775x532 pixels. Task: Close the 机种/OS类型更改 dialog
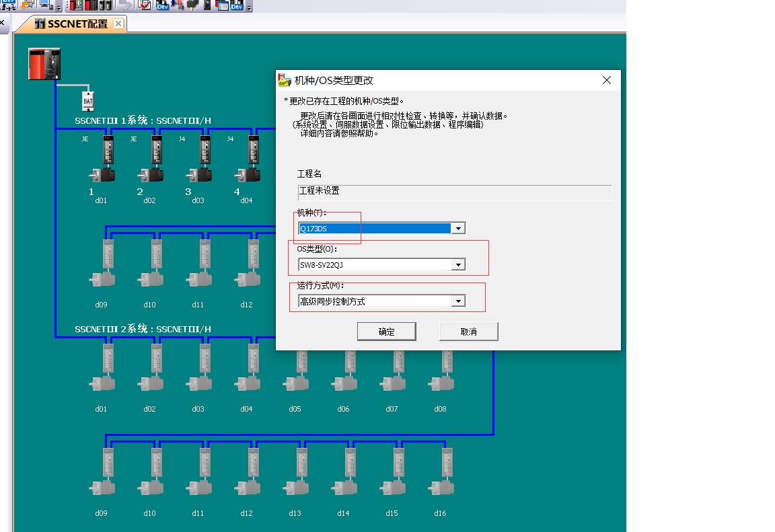606,80
